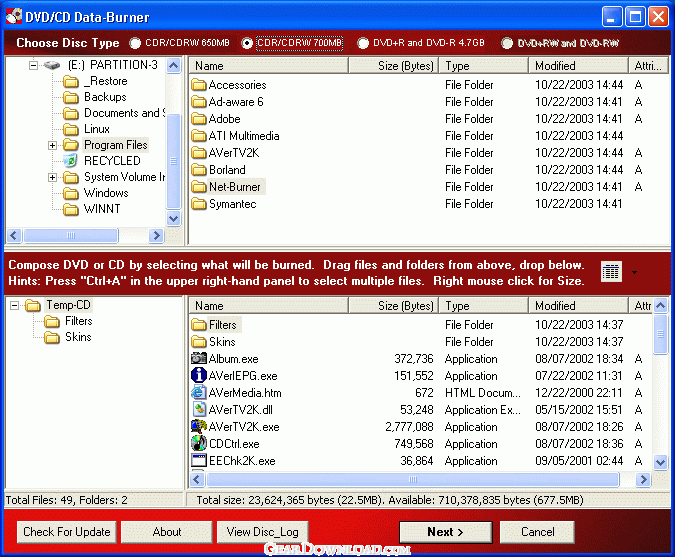Select Filters in the Temp-CD tree

pos(79,321)
